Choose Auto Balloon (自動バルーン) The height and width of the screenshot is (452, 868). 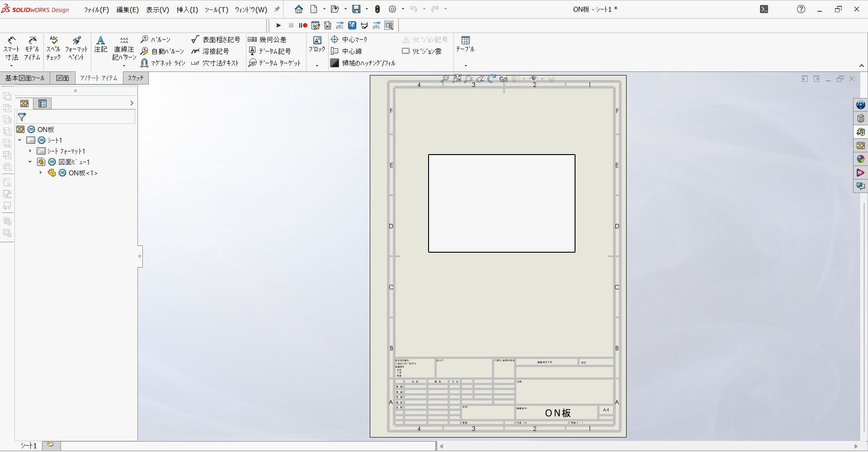pos(163,52)
